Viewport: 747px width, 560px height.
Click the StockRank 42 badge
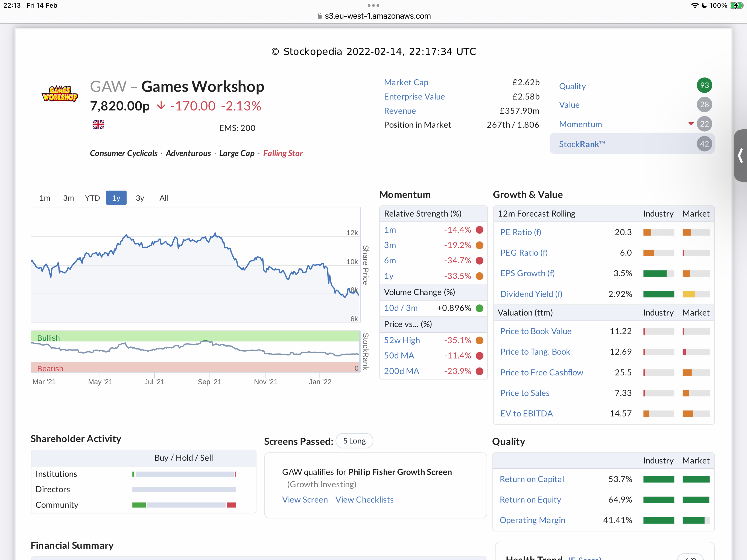point(704,144)
